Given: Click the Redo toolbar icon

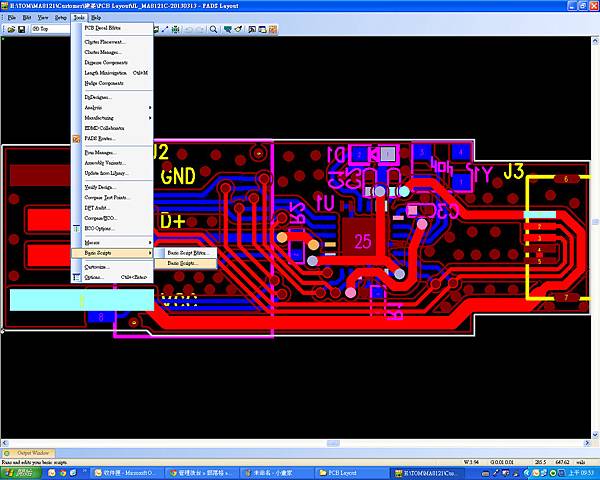Looking at the screenshot, I should pyautogui.click(x=200, y=29).
